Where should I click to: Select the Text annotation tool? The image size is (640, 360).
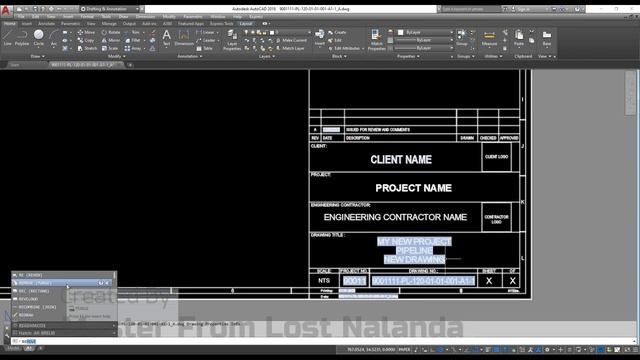click(x=167, y=38)
